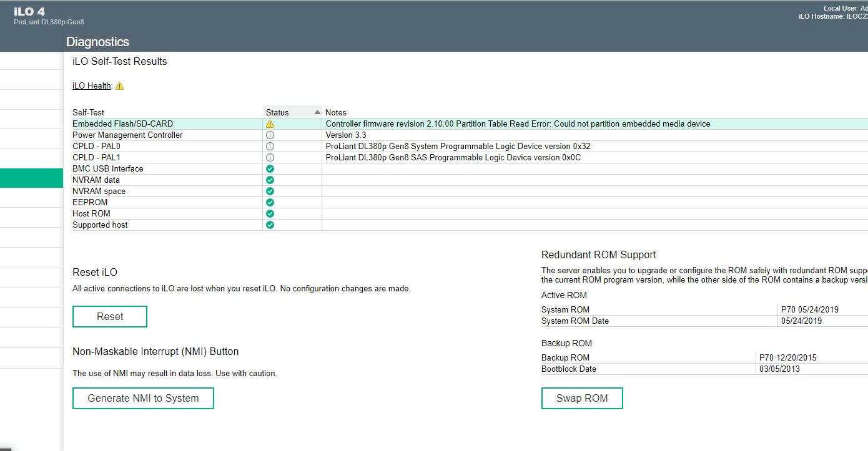Open the iLO Health link

tap(92, 86)
